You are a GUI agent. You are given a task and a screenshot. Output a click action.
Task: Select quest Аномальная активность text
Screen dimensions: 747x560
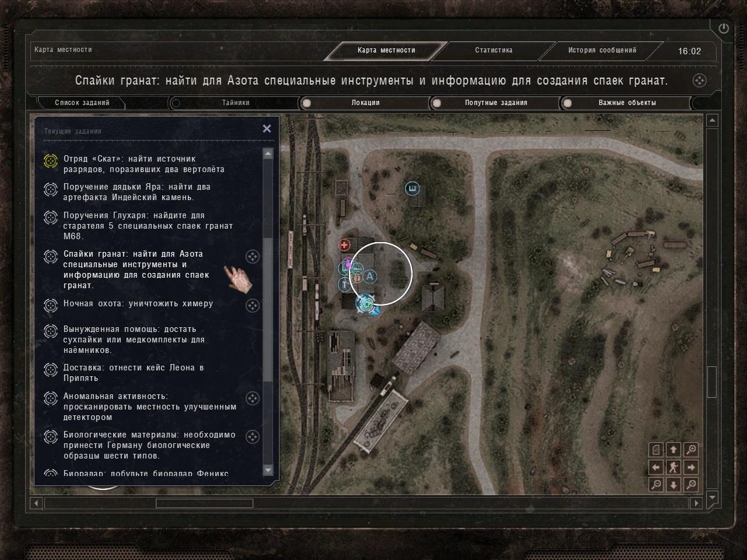[150, 407]
